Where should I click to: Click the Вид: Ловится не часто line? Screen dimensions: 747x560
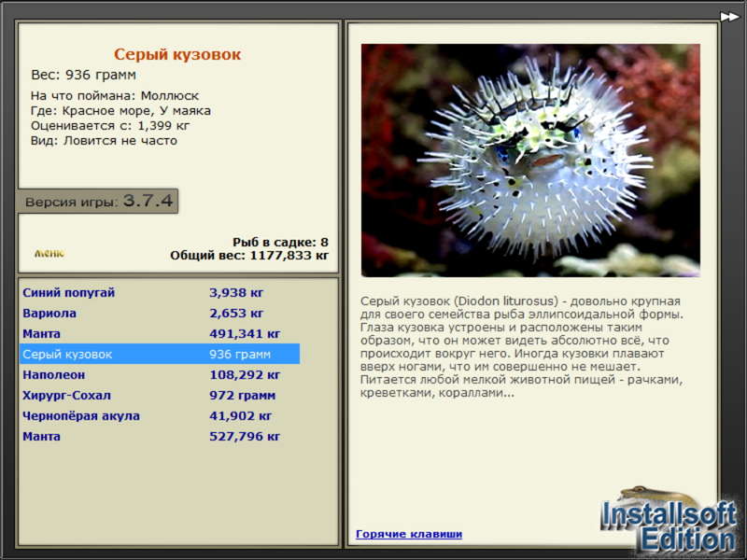pos(104,141)
